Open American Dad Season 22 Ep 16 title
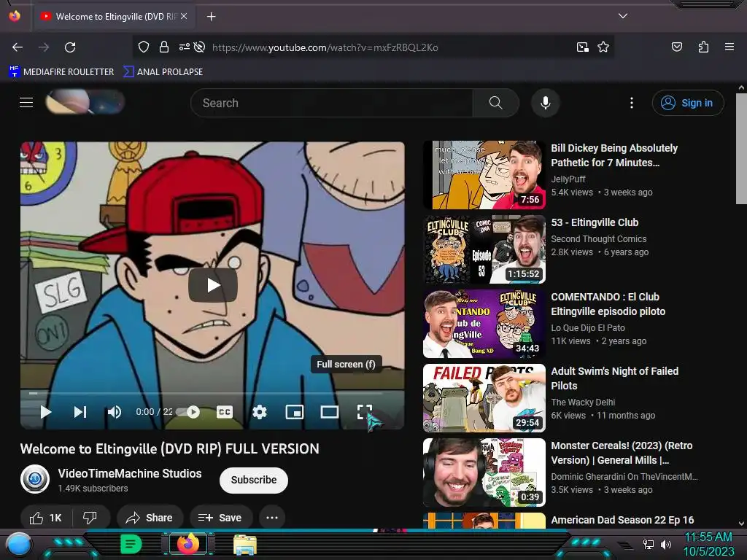Image resolution: width=747 pixels, height=560 pixels. (x=622, y=520)
